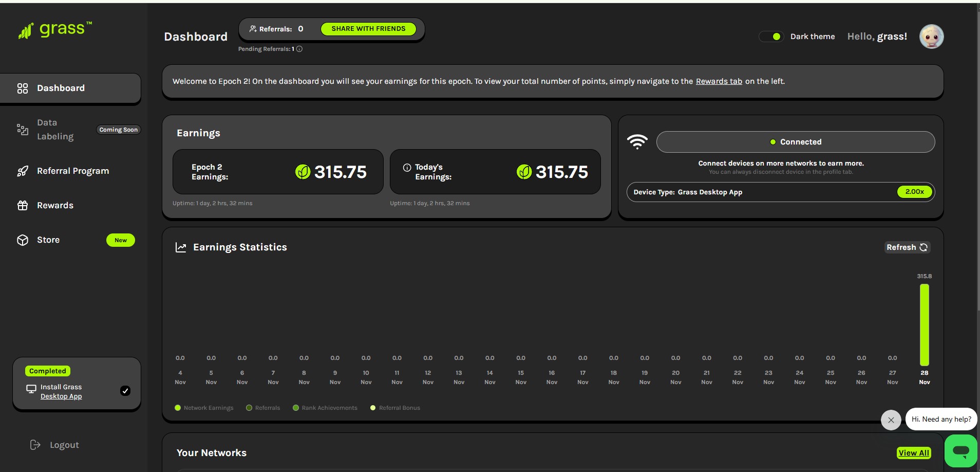Open the user profile avatar

pyautogui.click(x=931, y=37)
